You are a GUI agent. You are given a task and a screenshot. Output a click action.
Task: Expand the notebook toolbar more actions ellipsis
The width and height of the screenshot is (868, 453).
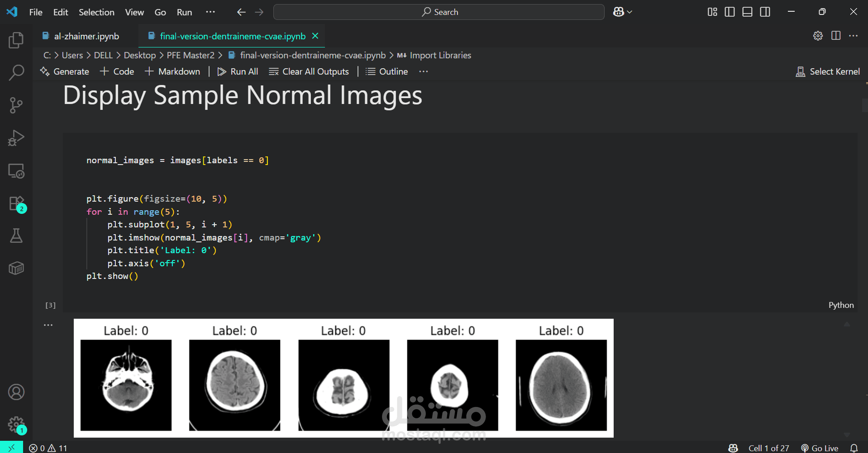coord(423,71)
